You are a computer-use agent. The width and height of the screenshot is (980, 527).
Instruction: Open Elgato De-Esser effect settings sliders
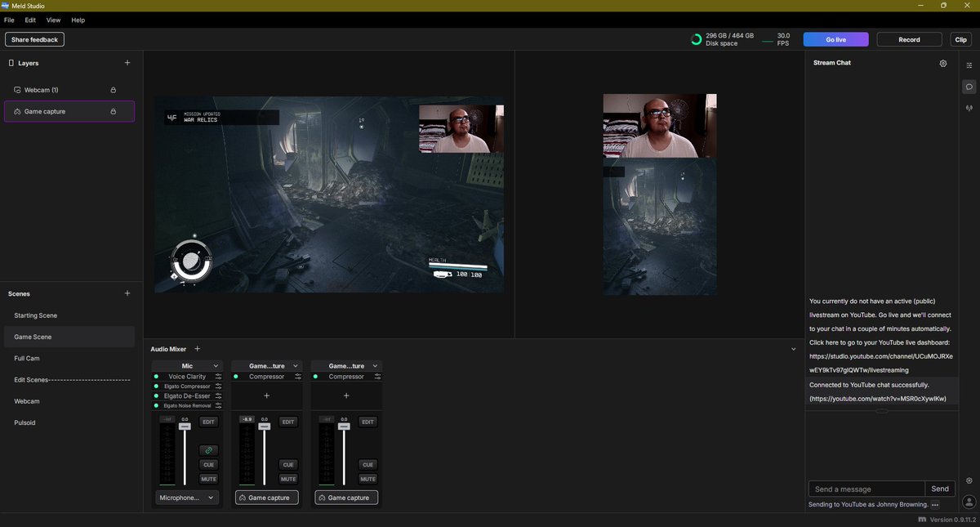click(x=218, y=396)
